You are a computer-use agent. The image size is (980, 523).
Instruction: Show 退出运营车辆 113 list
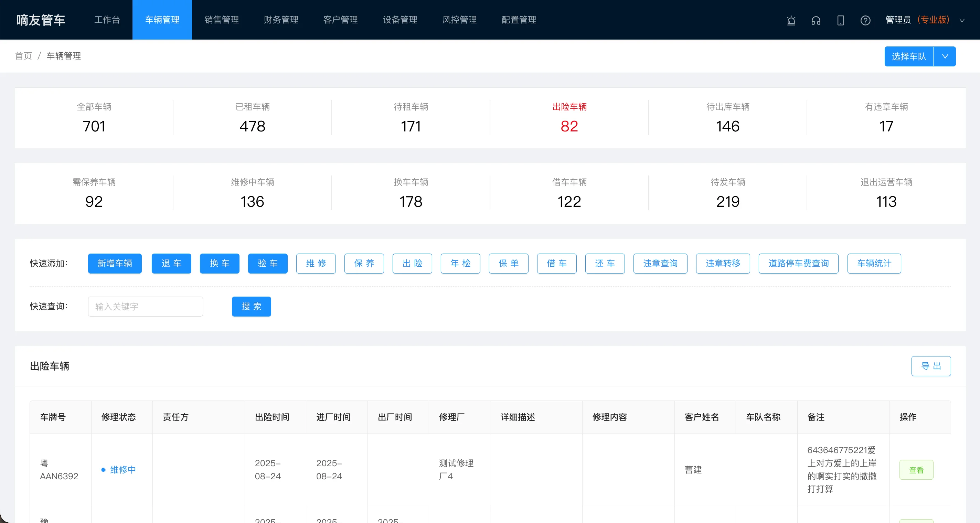tap(886, 193)
